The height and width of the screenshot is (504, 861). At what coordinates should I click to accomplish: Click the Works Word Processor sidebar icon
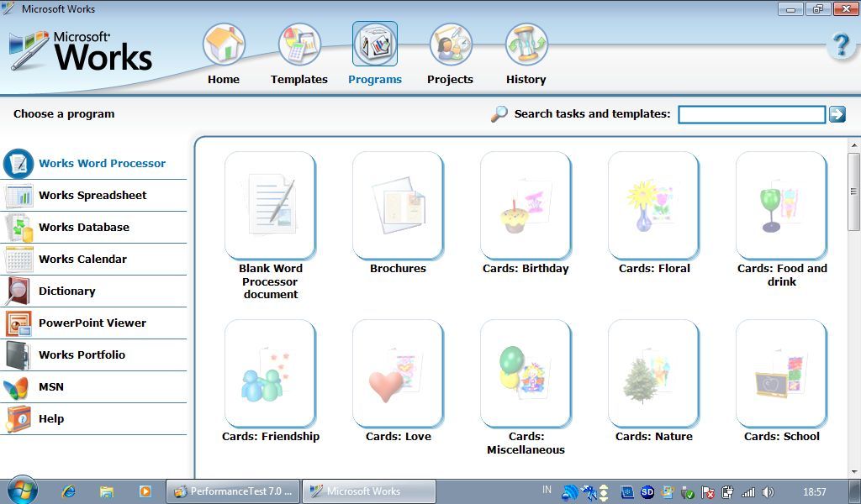point(18,164)
